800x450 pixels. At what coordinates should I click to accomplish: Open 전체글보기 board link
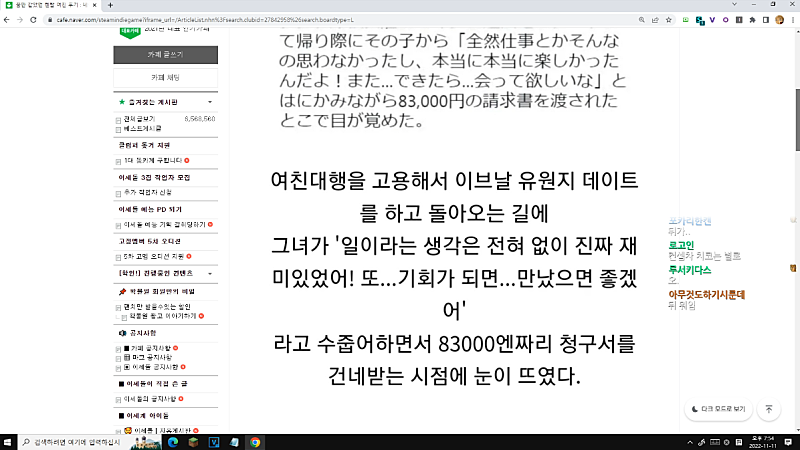click(139, 119)
